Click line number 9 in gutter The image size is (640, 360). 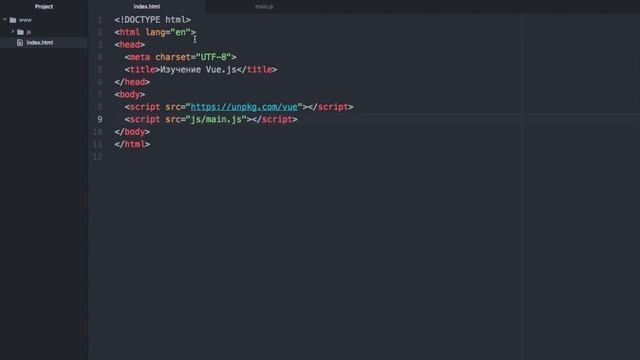click(100, 120)
